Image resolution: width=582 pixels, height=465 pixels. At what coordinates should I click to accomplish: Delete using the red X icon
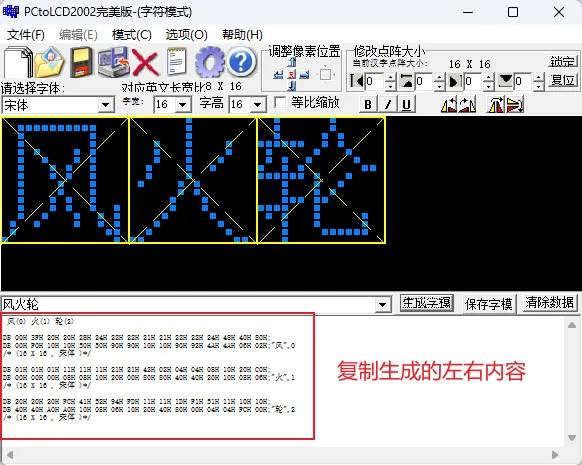click(x=145, y=62)
